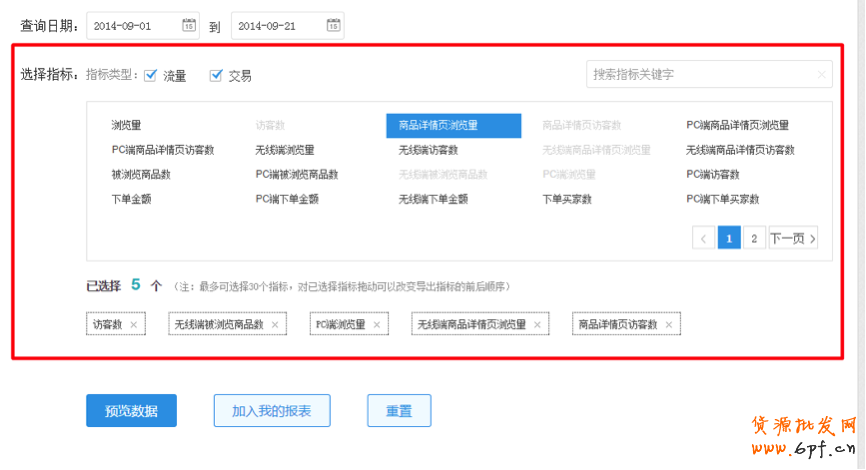Go to previous page arrow
Screen dimensions: 866x470
click(703, 239)
